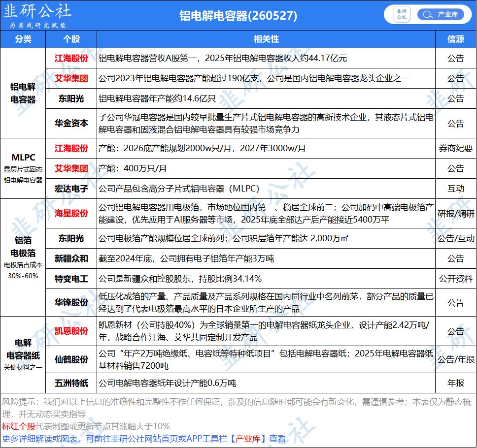
Task: Select the stock 新疆众和
Action: [x=71, y=258]
